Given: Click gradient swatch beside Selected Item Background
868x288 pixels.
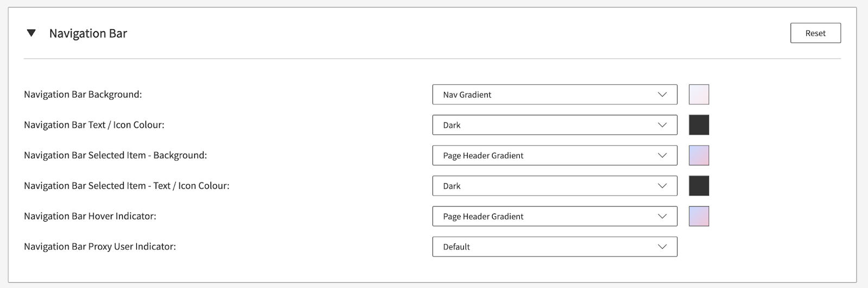Looking at the screenshot, I should pyautogui.click(x=699, y=155).
